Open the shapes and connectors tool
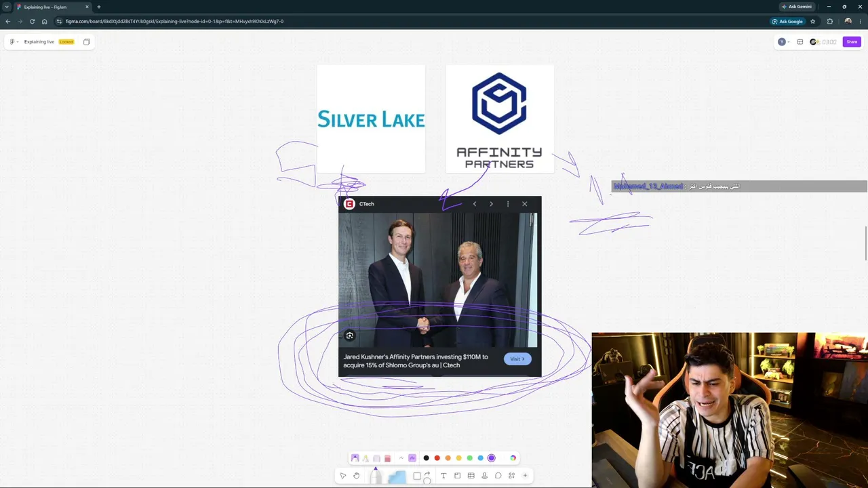 coord(422,476)
